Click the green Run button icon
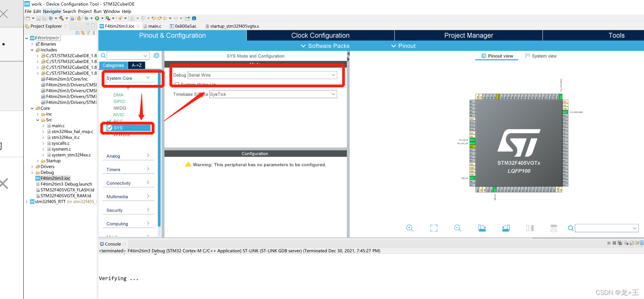 click(x=97, y=18)
